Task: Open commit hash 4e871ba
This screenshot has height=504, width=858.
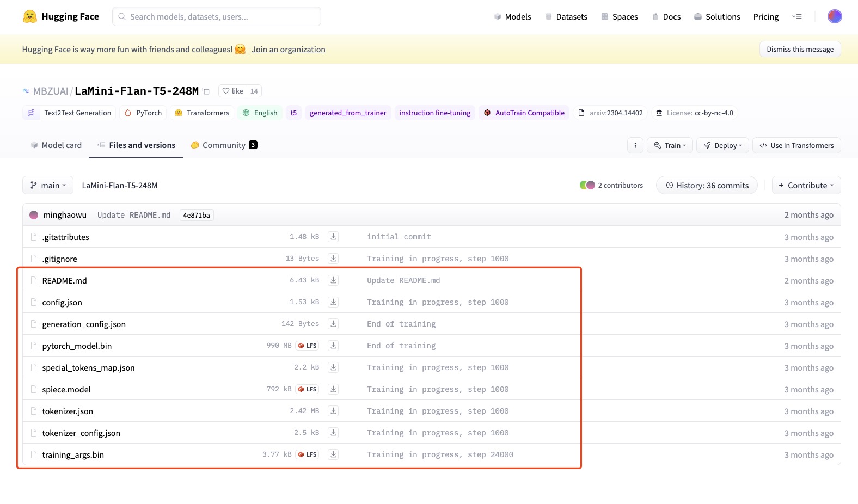Action: (197, 215)
